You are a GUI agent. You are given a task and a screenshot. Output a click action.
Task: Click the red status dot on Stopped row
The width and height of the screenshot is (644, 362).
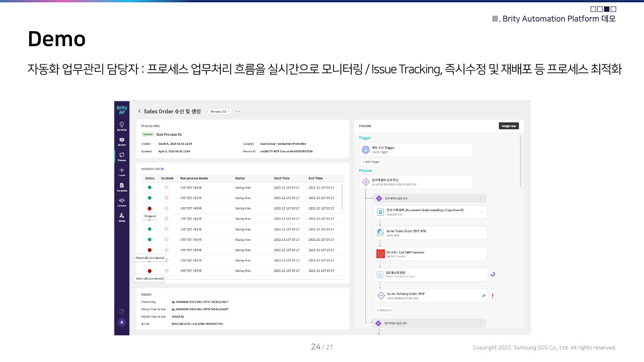pos(149,208)
